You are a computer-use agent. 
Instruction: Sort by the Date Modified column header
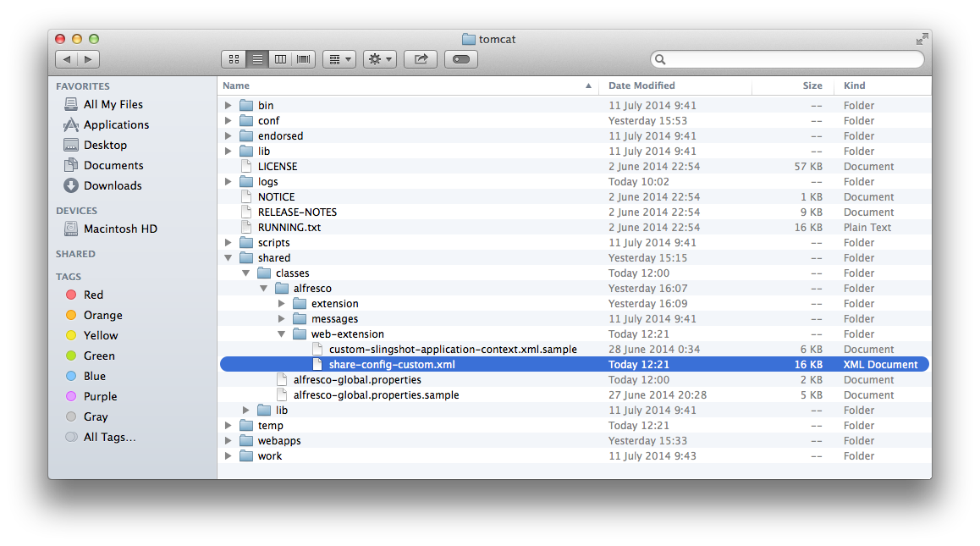pyautogui.click(x=675, y=85)
